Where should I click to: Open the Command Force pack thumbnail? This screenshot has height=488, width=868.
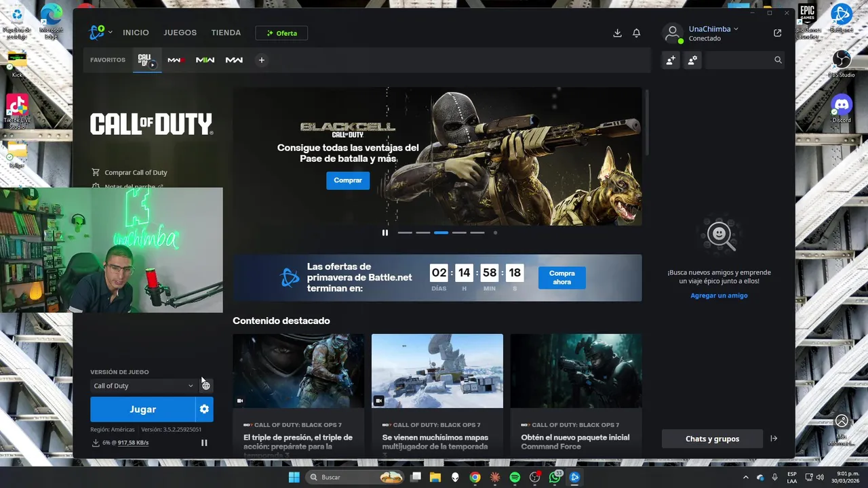(576, 371)
